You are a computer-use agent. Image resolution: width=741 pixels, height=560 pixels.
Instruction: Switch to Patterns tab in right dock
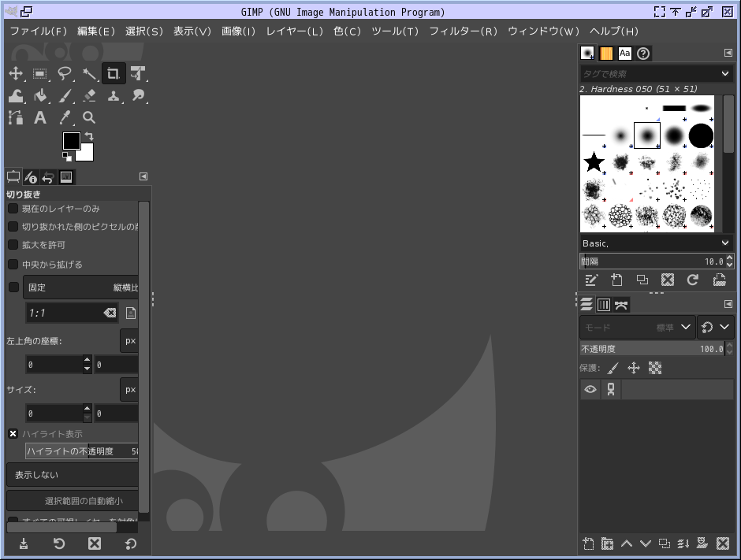tap(606, 54)
